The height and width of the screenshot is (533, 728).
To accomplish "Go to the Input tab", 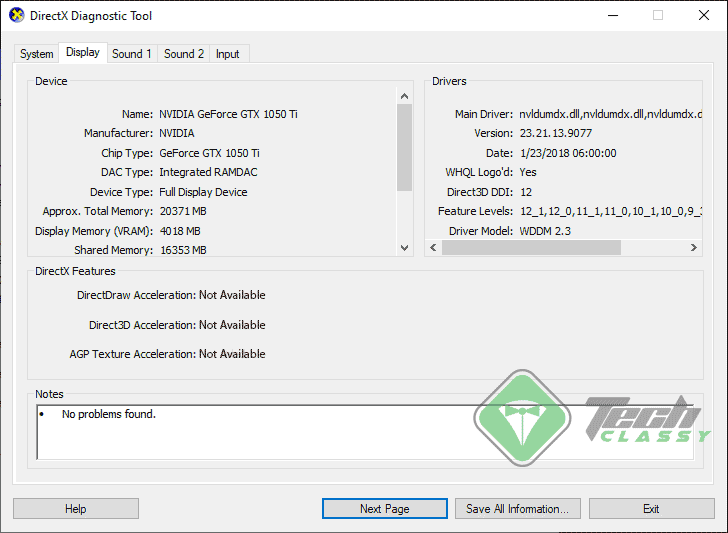I will 228,54.
